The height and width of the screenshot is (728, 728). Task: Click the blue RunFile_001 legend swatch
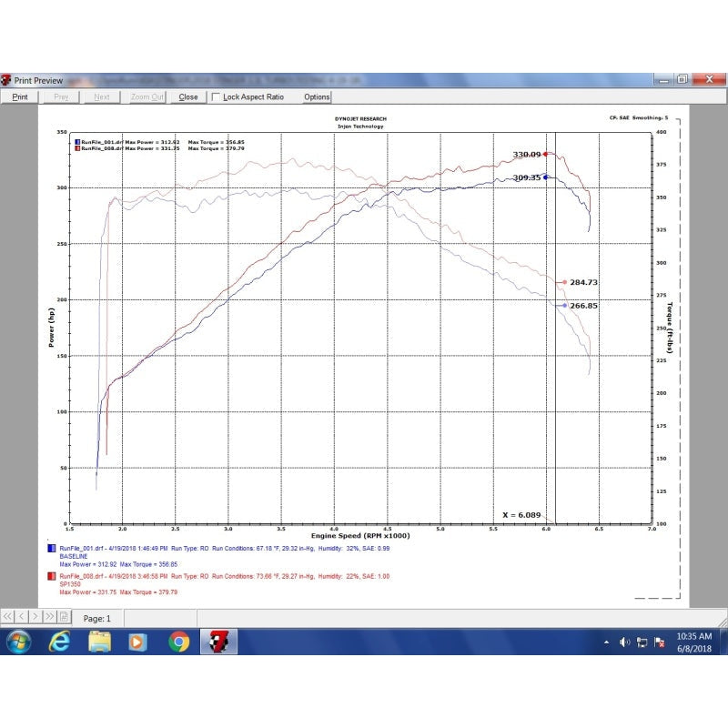click(50, 551)
